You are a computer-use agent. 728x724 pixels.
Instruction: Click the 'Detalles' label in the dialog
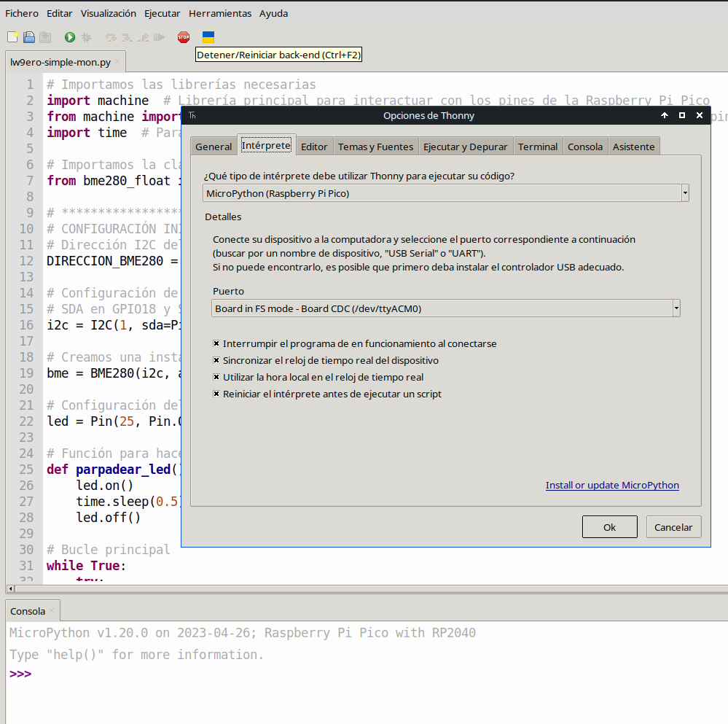223,217
